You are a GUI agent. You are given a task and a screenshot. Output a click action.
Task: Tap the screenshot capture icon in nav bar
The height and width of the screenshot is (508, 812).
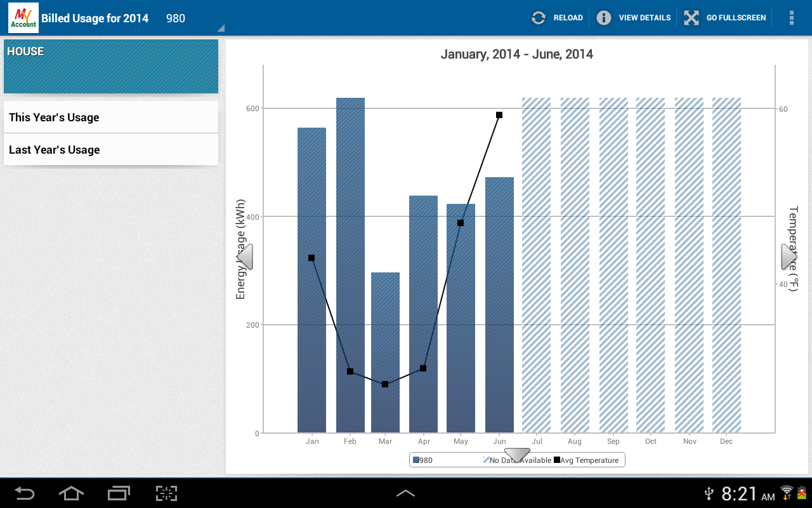pyautogui.click(x=166, y=493)
